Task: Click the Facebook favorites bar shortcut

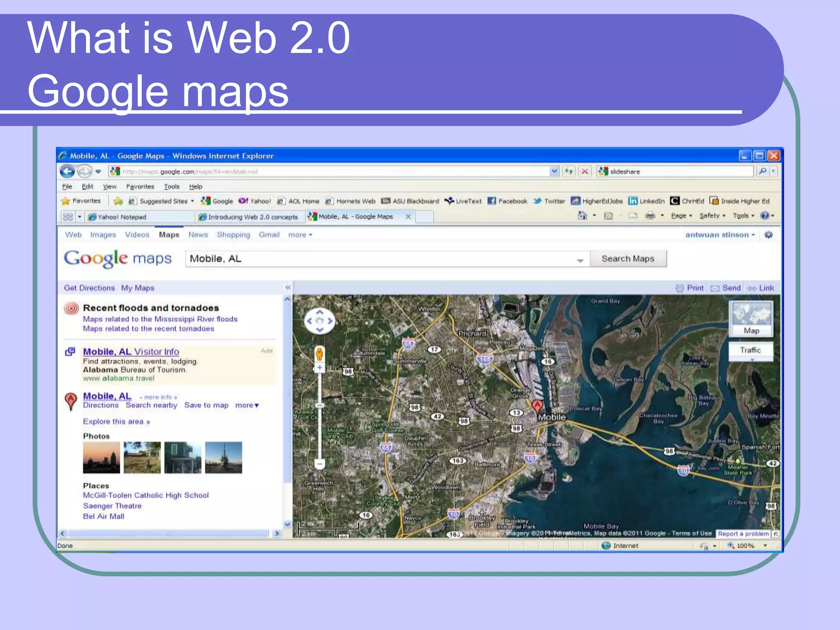Action: click(x=507, y=201)
